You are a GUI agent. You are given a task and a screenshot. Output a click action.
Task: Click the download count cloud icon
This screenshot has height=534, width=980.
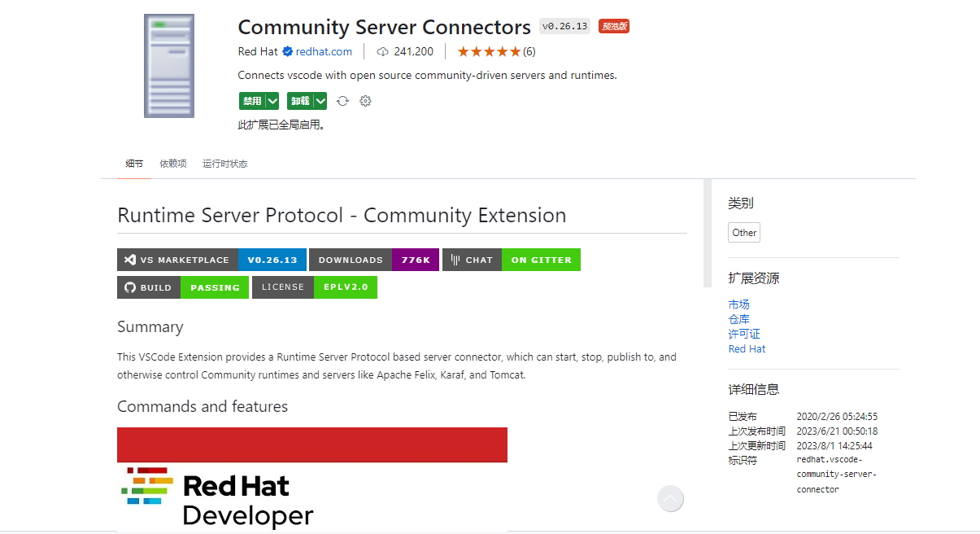(383, 51)
